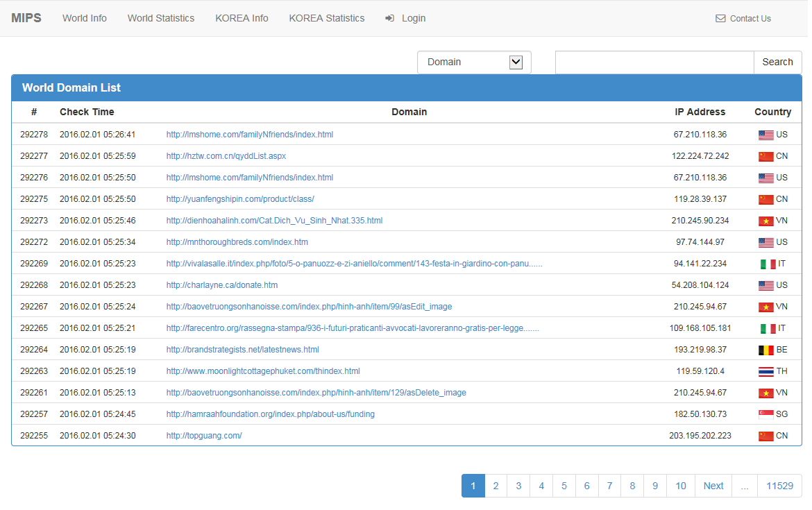Open baovetruongsonhanoisse asDelete_image link
The height and width of the screenshot is (510, 812).
tap(316, 393)
